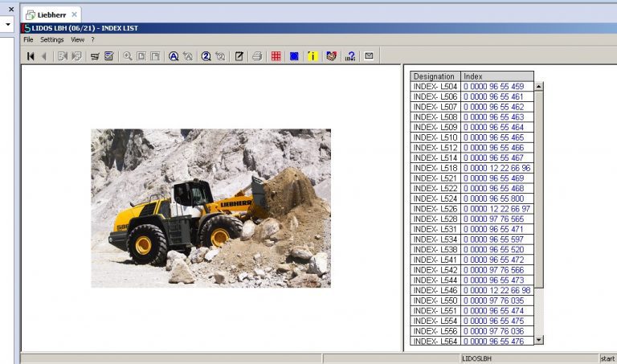Screen dimensions: 617x364
Task: Select the INDEX- L521 row
Action: click(472, 178)
